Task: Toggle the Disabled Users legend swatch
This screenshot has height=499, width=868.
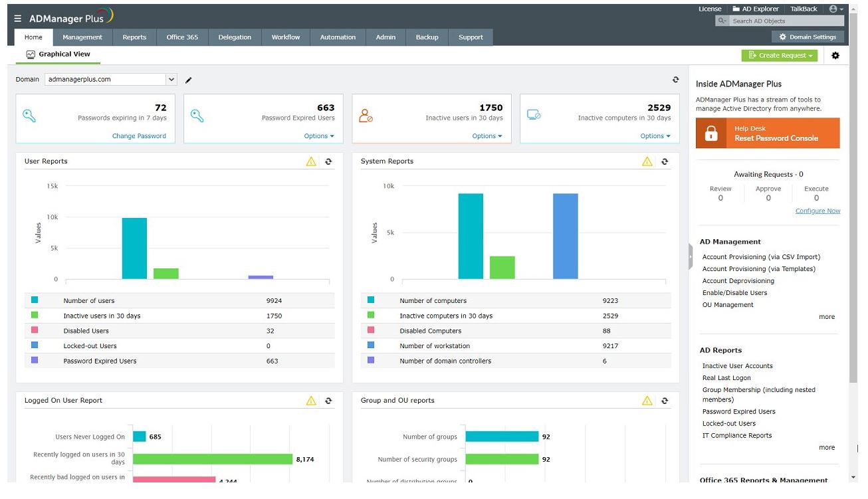Action: 35,330
